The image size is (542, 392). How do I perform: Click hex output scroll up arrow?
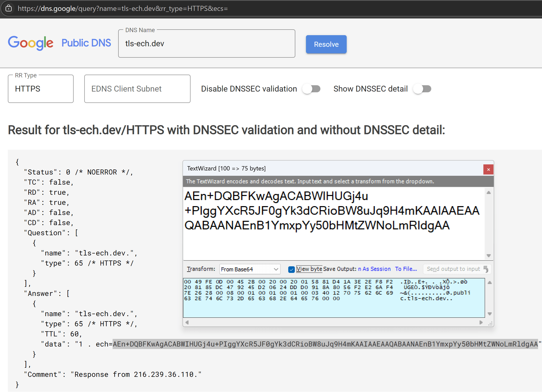[x=490, y=282]
